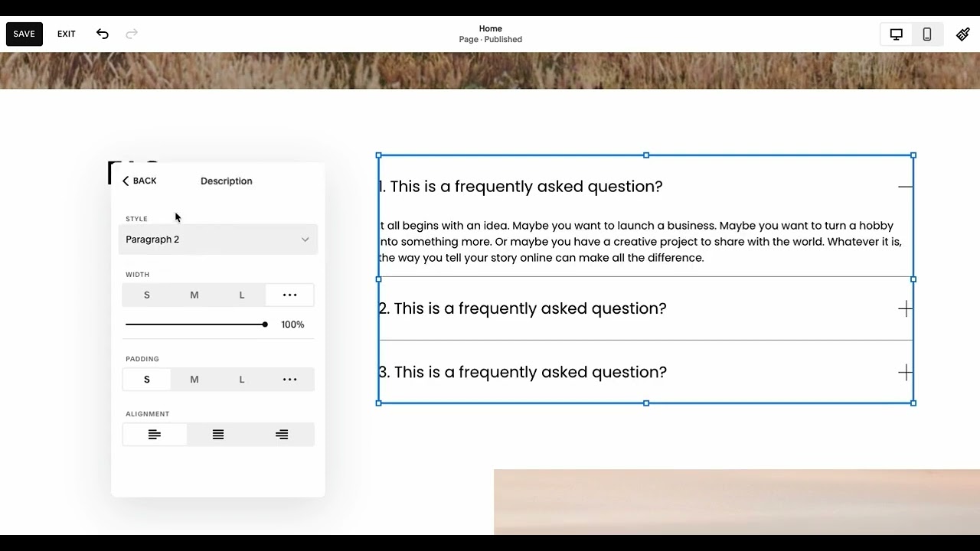The width and height of the screenshot is (980, 551).
Task: Select left text alignment icon
Action: pyautogui.click(x=155, y=435)
